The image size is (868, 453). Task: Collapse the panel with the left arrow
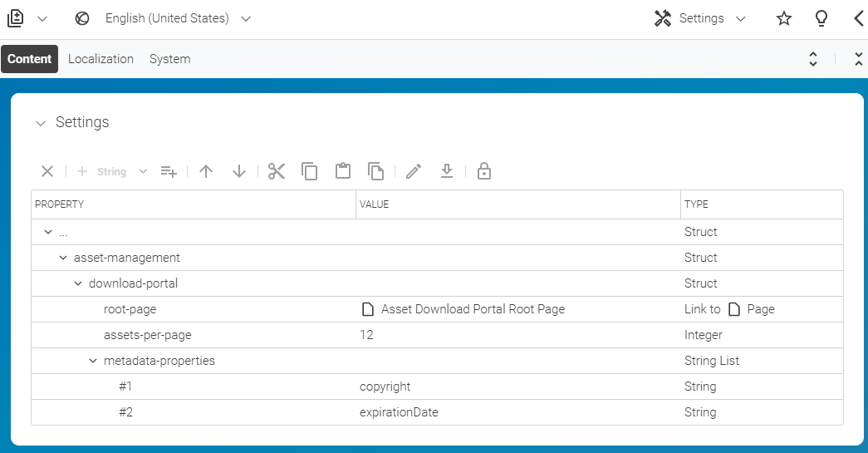click(859, 18)
